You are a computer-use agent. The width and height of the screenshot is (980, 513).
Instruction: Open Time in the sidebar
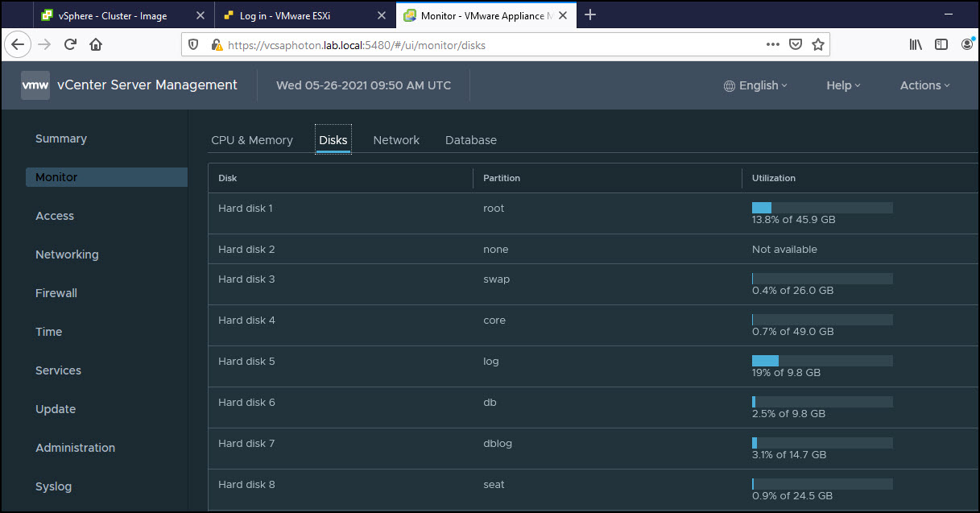[49, 332]
